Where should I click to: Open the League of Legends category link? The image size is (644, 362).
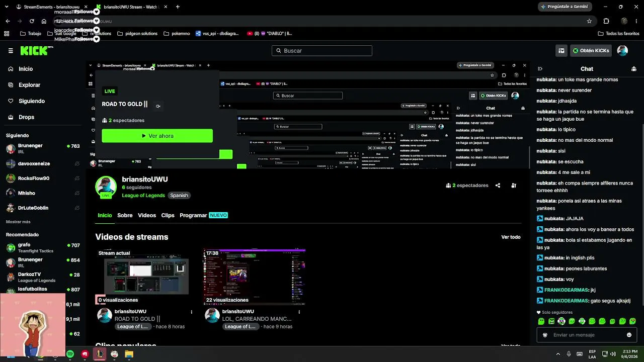coord(143,196)
